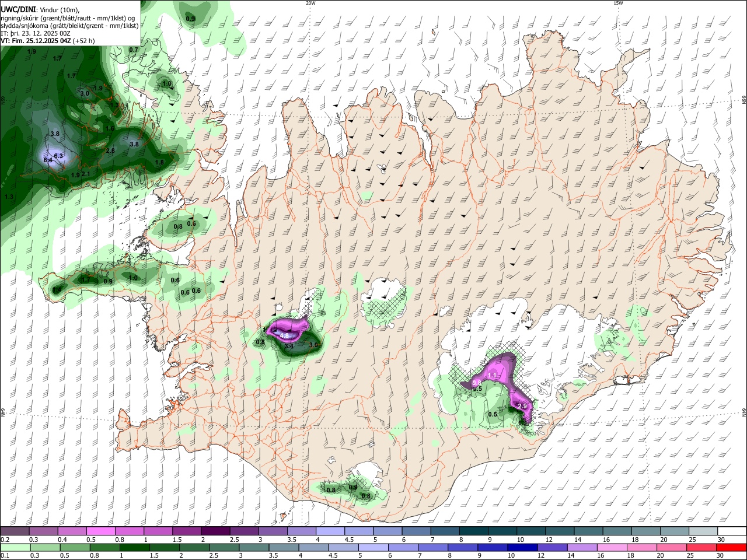The height and width of the screenshot is (560, 747).
Task: Click top legend swatch between 0.2 and 0.3
Action: [15, 531]
